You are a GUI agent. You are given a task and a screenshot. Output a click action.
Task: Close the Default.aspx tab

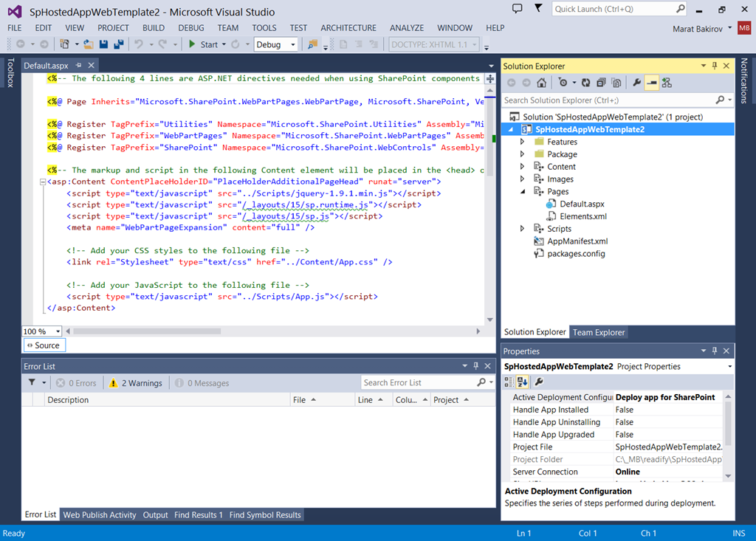[x=91, y=65]
